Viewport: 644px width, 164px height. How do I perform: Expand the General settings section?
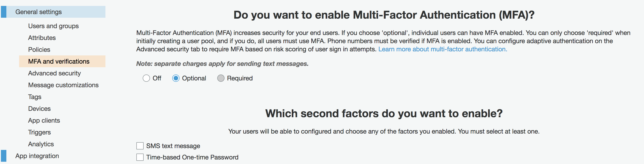click(x=38, y=12)
